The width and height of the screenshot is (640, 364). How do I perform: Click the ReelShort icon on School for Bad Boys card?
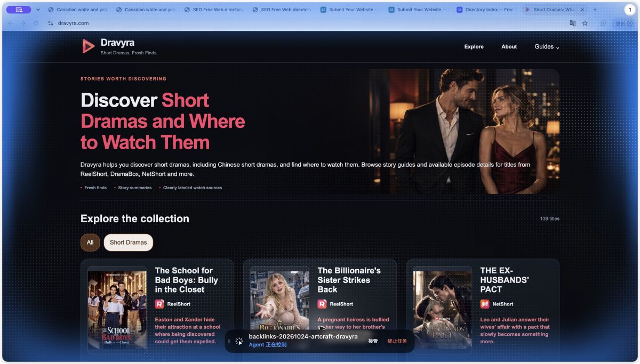click(x=159, y=304)
